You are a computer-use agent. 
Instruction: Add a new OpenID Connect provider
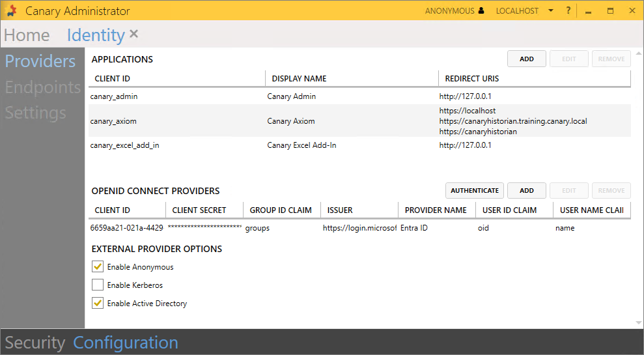(x=526, y=191)
